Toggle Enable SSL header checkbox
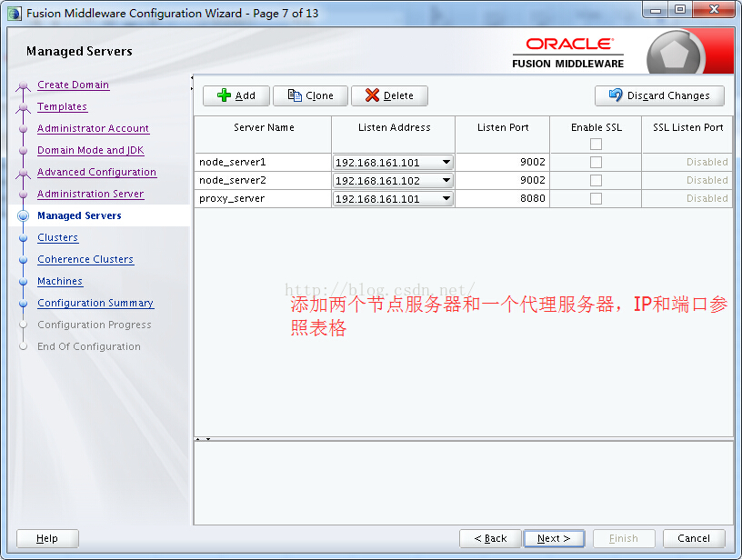This screenshot has height=560, width=742. [596, 144]
